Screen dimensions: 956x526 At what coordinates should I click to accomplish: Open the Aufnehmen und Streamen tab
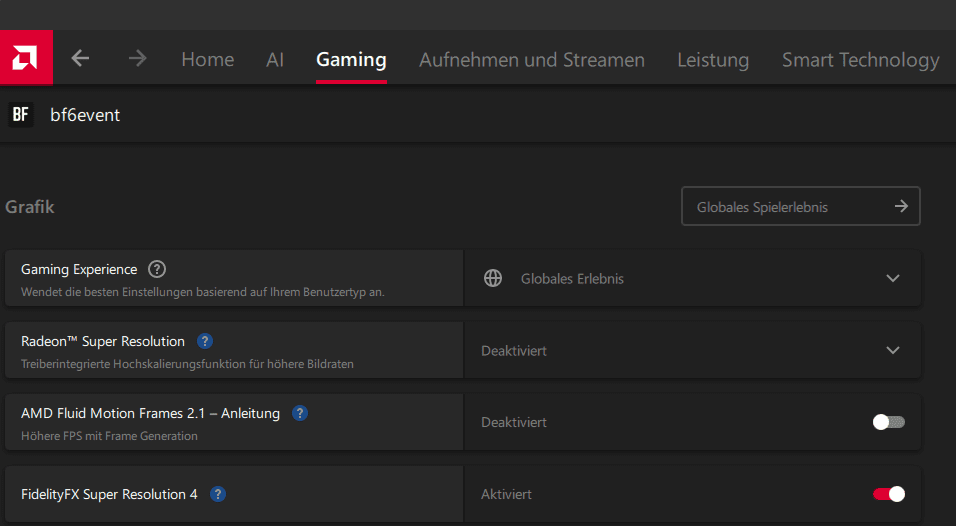coord(532,60)
